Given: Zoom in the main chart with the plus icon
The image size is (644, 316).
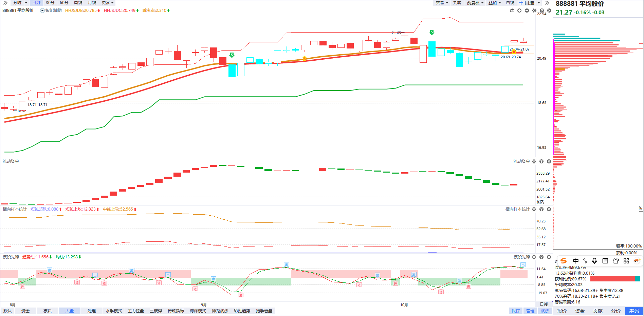Looking at the screenshot, I should 519,11.
